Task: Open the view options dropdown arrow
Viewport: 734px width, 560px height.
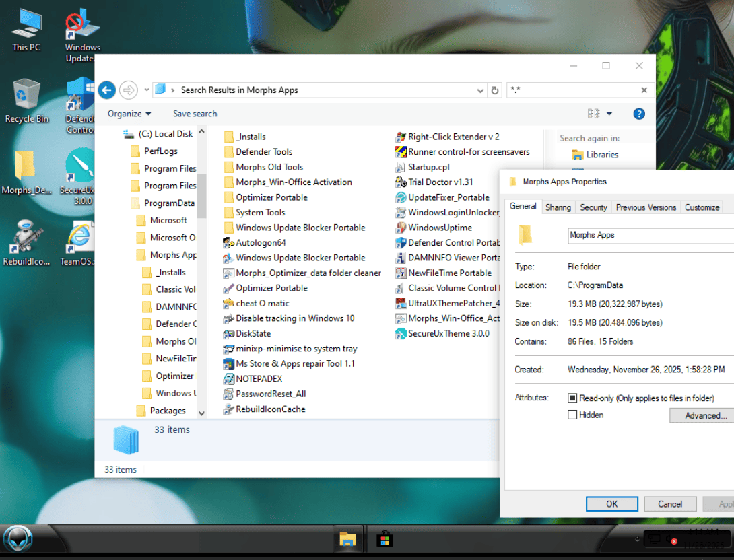Action: (609, 114)
